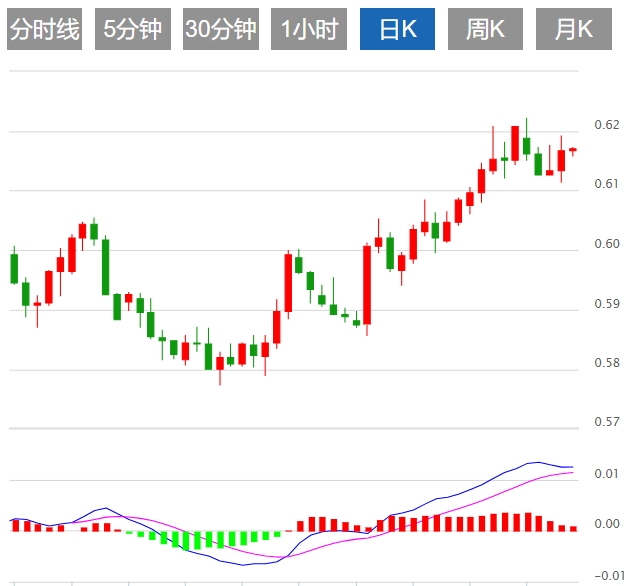Click the last small red candlestick
Screen dimensions: 639x586
573,150
